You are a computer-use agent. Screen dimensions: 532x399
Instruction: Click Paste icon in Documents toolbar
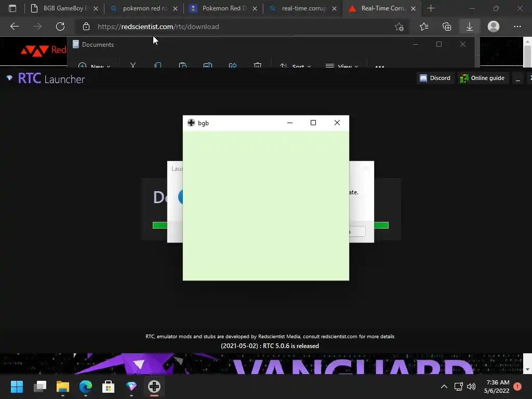point(182,64)
